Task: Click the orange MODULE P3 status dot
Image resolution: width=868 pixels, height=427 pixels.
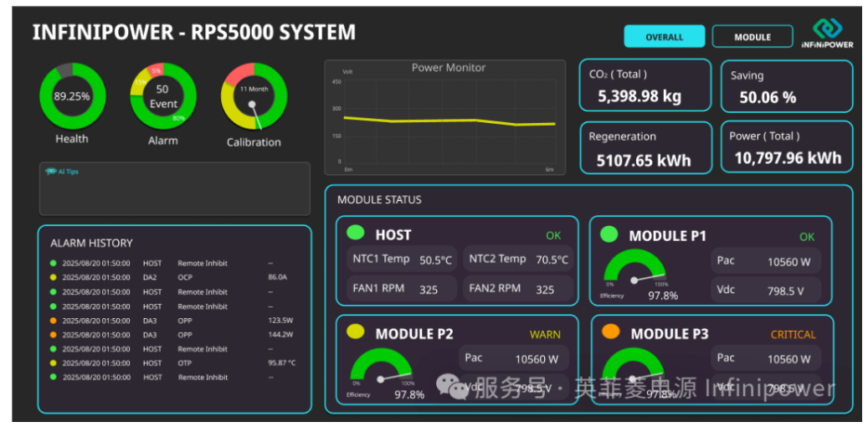Action: 611,332
